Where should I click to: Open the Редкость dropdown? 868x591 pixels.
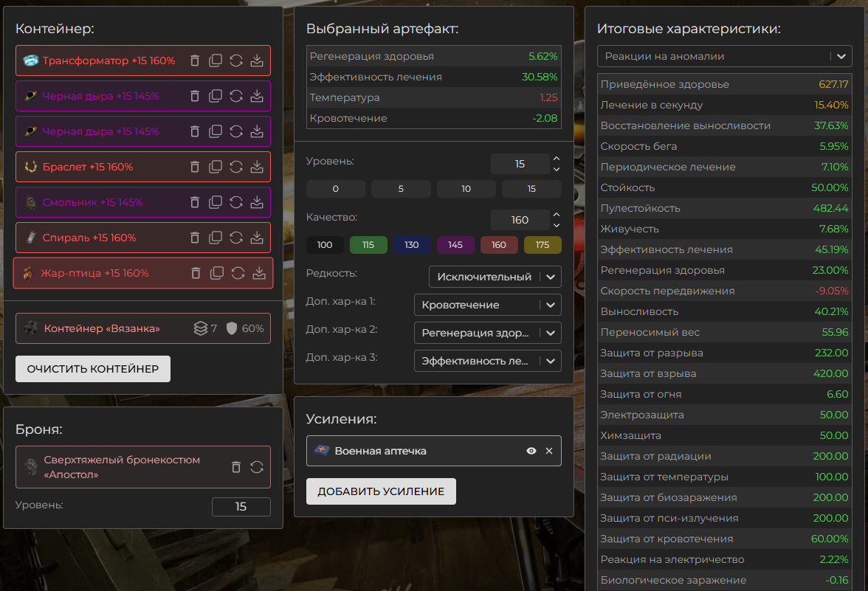coord(495,277)
